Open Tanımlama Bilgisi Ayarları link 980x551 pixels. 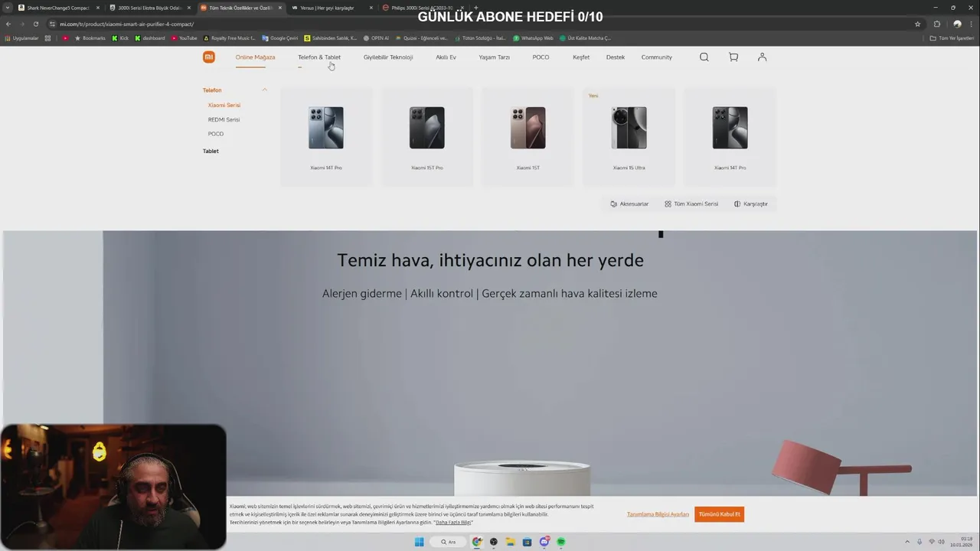point(658,514)
